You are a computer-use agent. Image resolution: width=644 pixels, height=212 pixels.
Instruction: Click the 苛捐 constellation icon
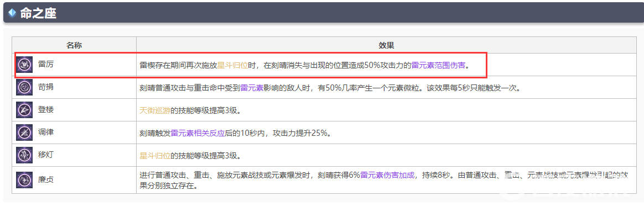tap(24, 87)
